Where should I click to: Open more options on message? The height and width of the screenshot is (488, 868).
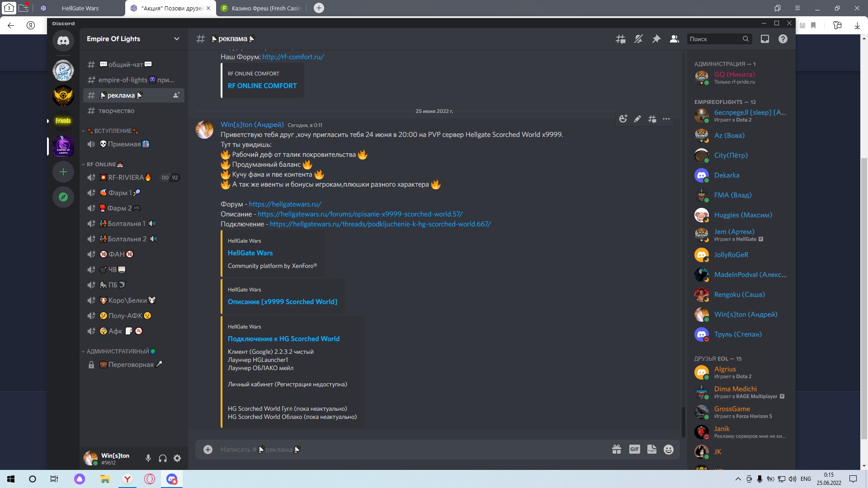(666, 119)
